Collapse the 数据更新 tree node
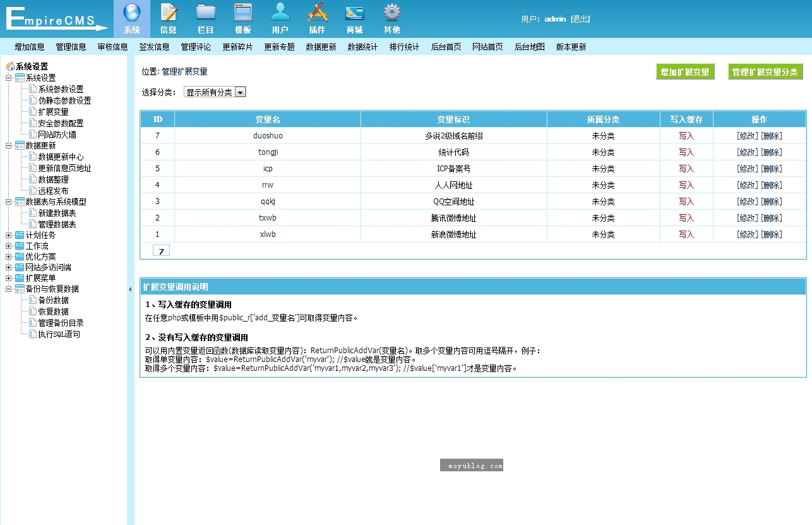This screenshot has width=812, height=525. tap(9, 145)
